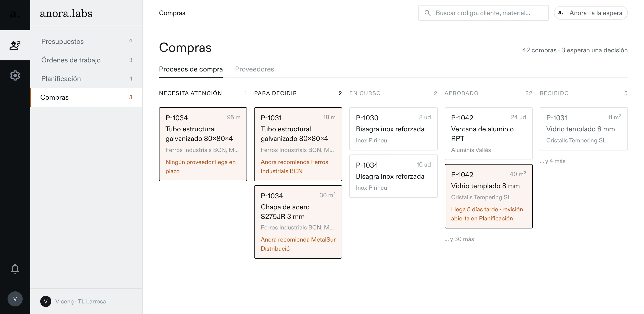Open P-1031 Tubo estructural 18 m card

pyautogui.click(x=298, y=144)
